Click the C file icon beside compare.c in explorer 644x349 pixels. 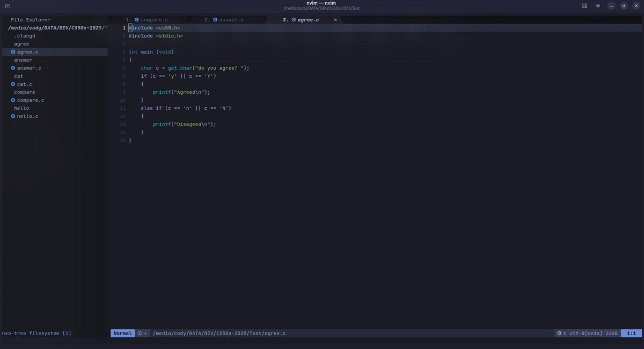pyautogui.click(x=13, y=100)
